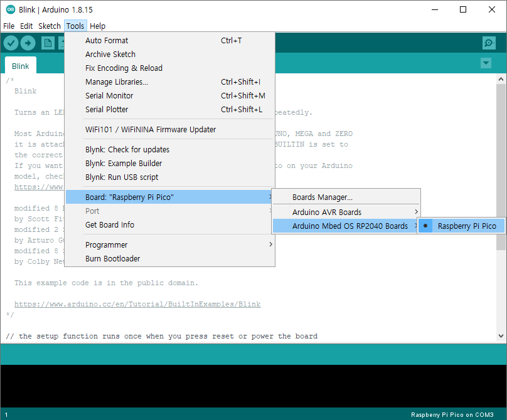This screenshot has height=420, width=507.
Task: Switch to the Blink sketch tab
Action: coord(20,66)
